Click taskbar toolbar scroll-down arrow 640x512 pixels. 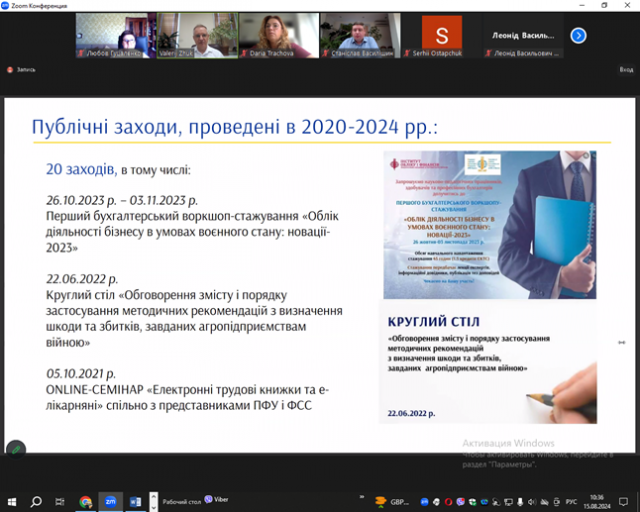[x=153, y=507]
